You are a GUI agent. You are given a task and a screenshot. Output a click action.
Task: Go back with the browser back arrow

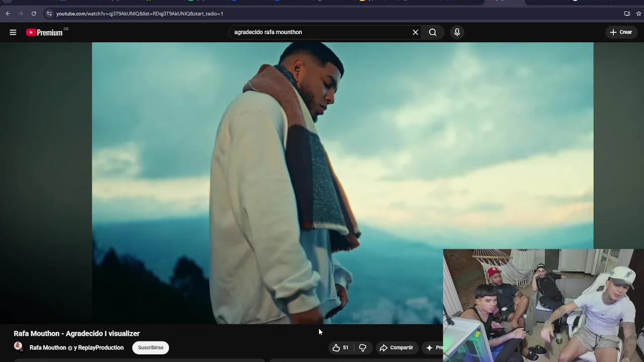tap(8, 14)
